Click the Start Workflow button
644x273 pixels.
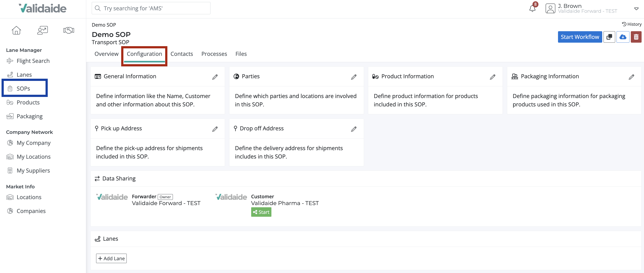pos(580,37)
